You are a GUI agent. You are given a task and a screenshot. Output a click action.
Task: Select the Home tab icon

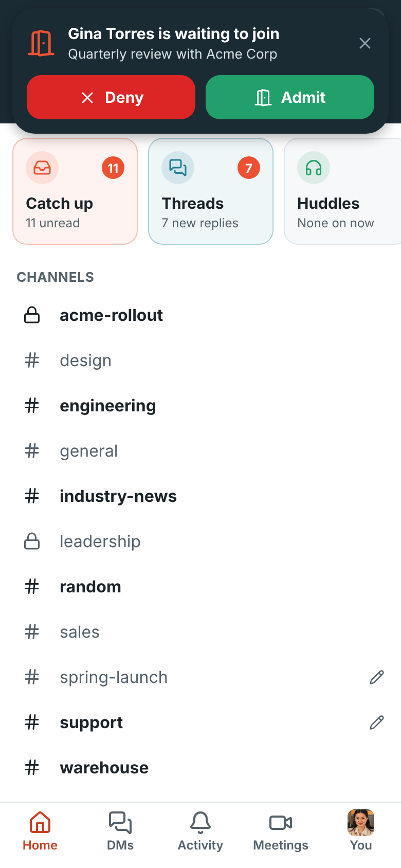click(x=40, y=823)
